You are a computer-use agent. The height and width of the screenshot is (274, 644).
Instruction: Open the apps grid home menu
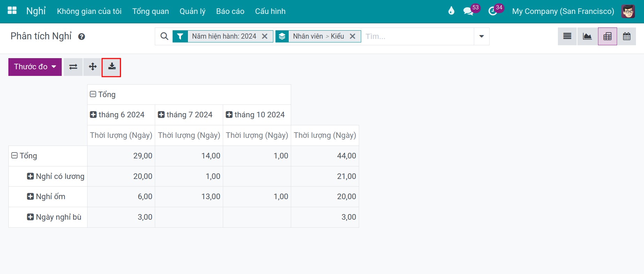click(12, 10)
